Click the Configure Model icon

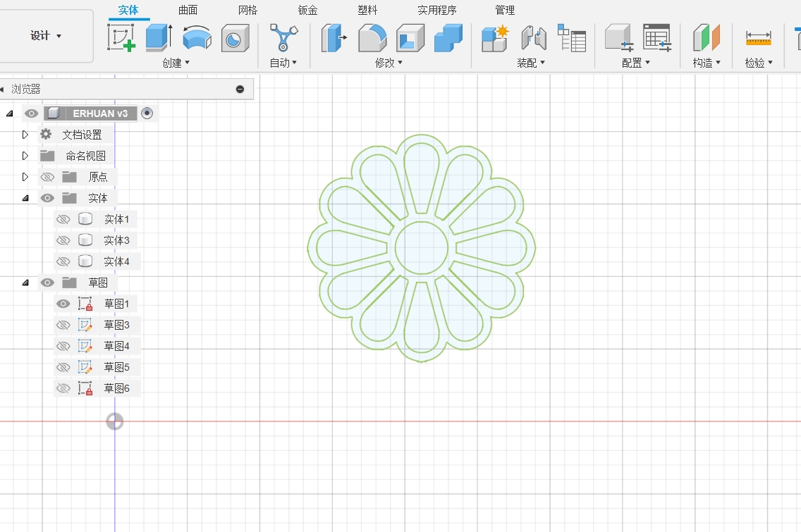click(619, 38)
